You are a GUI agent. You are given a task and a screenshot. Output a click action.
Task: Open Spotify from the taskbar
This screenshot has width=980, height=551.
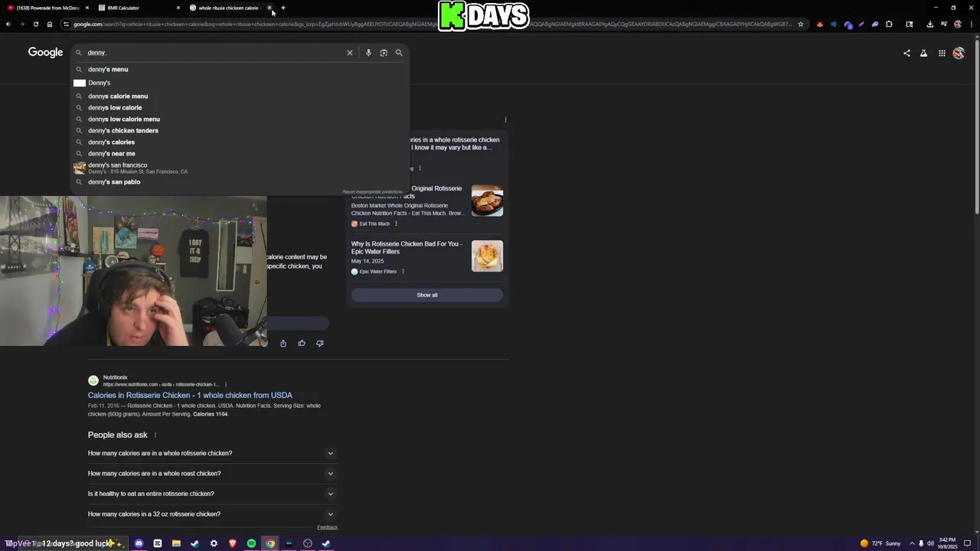click(x=251, y=543)
